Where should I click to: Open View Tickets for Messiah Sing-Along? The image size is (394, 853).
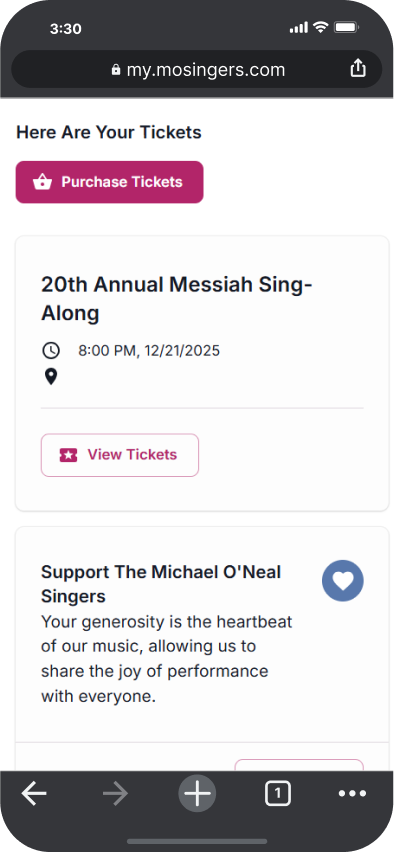120,455
